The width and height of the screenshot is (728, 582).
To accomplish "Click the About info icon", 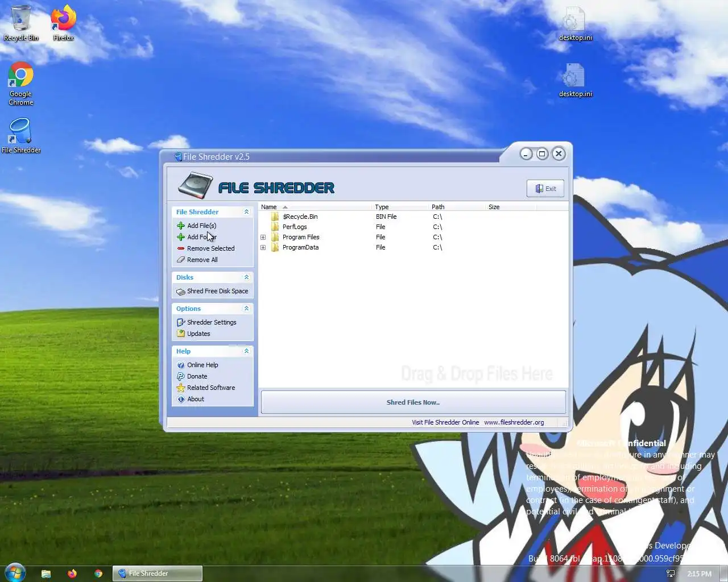I will click(181, 399).
